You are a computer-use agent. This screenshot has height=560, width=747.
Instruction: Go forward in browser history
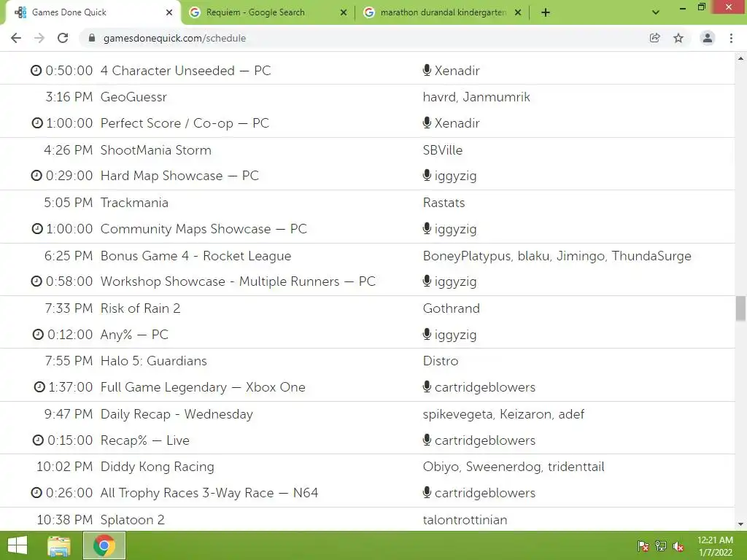[39, 38]
